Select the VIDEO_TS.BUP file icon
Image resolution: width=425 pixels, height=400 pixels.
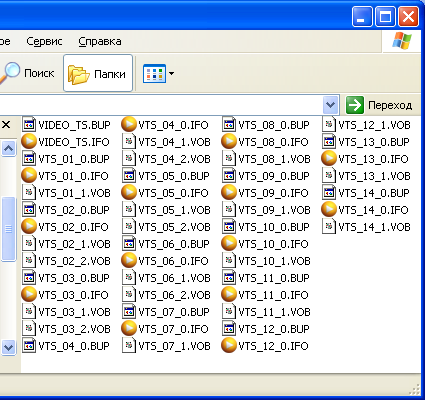29,124
